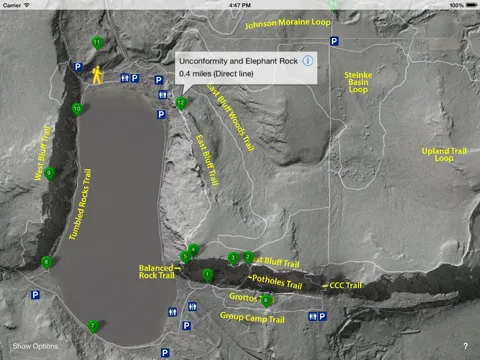Viewport: 480px width, 360px height.
Task: Tap parking icon just below pin 11
Action: (78, 67)
